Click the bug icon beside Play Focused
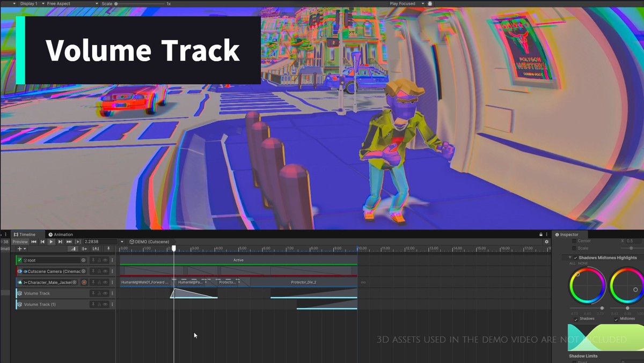Image resolution: width=644 pixels, height=363 pixels. 430,3
